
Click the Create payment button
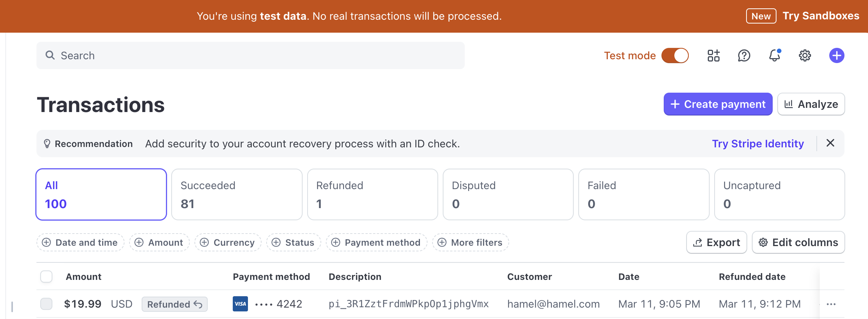(718, 104)
